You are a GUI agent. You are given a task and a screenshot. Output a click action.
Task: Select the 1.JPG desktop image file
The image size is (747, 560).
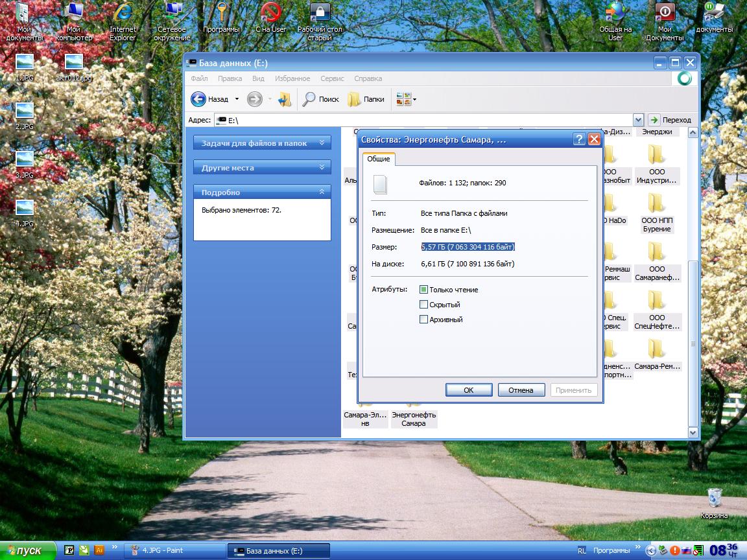coord(25,63)
